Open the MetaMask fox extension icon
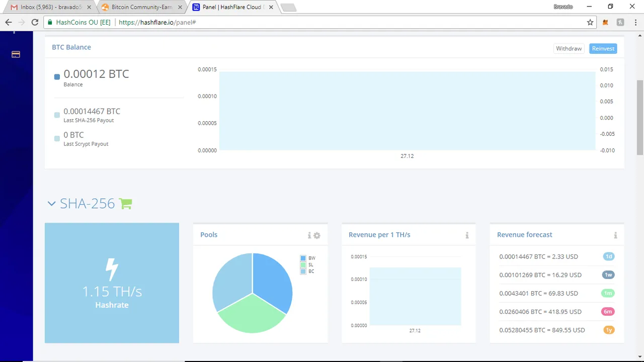This screenshot has height=362, width=644. (606, 22)
